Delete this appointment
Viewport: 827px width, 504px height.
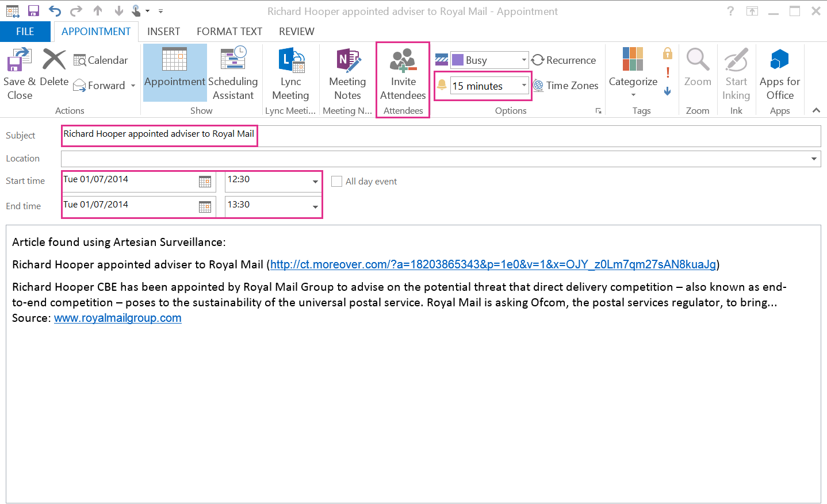(x=54, y=68)
